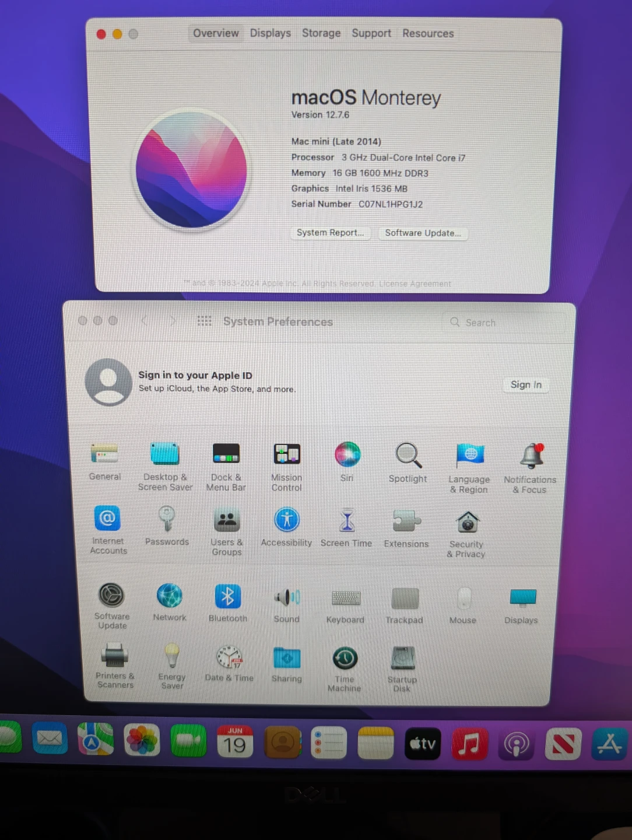Viewport: 632px width, 840px height.
Task: Go forward in System Preferences
Action: (172, 320)
